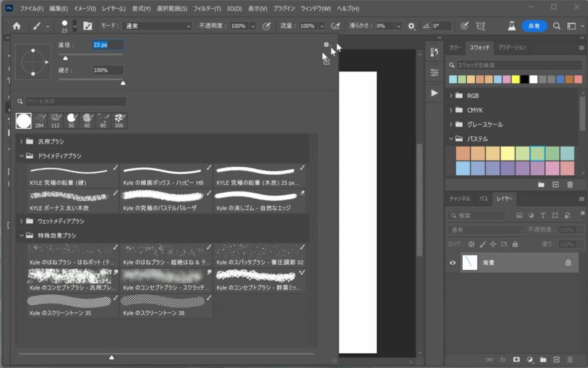588x368 pixels.
Task: Select Kyle のスクリーントーン 35 brush
Action: click(x=73, y=306)
